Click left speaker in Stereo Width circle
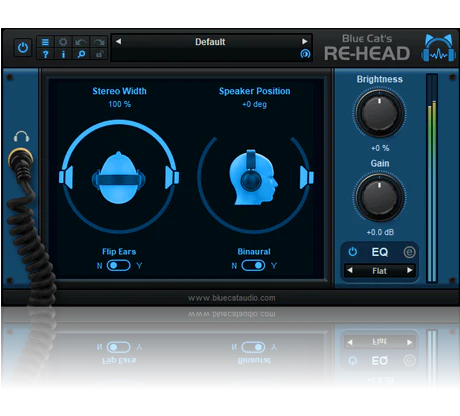This screenshot has width=460, height=416. pos(66,177)
